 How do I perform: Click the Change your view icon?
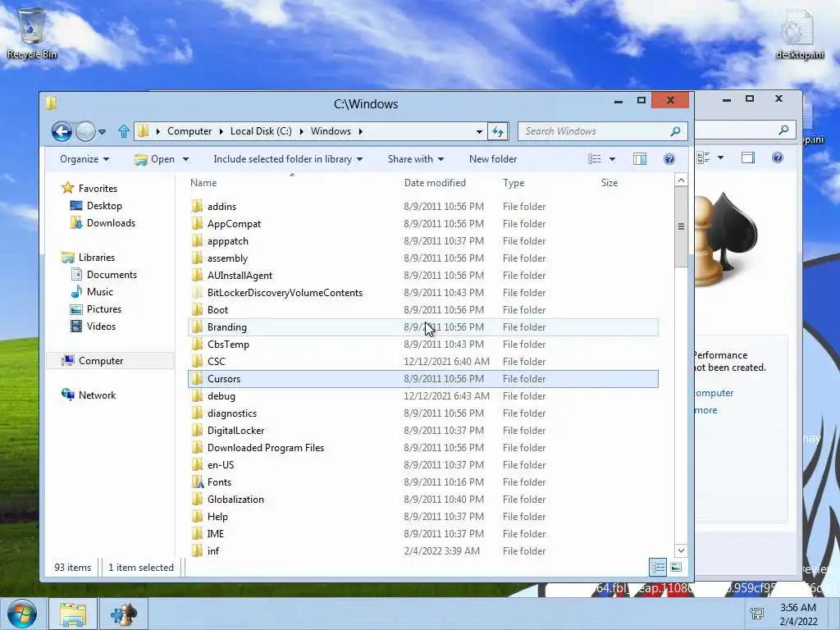pos(594,159)
